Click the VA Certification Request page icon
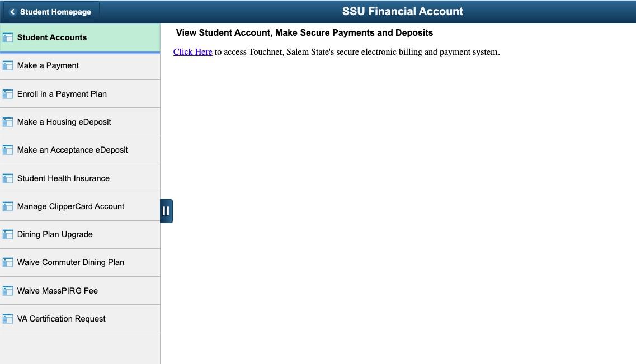This screenshot has height=364, width=636. tap(8, 319)
